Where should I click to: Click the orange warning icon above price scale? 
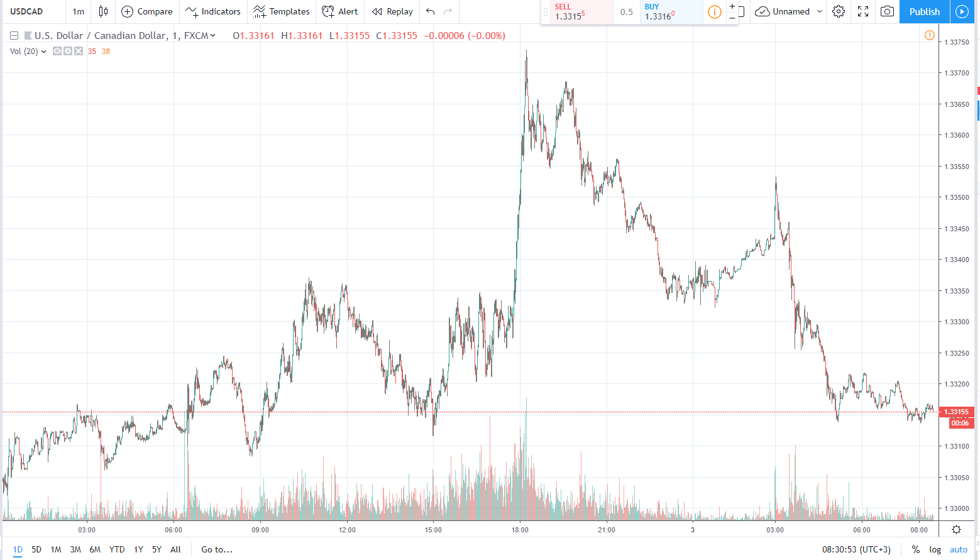929,35
